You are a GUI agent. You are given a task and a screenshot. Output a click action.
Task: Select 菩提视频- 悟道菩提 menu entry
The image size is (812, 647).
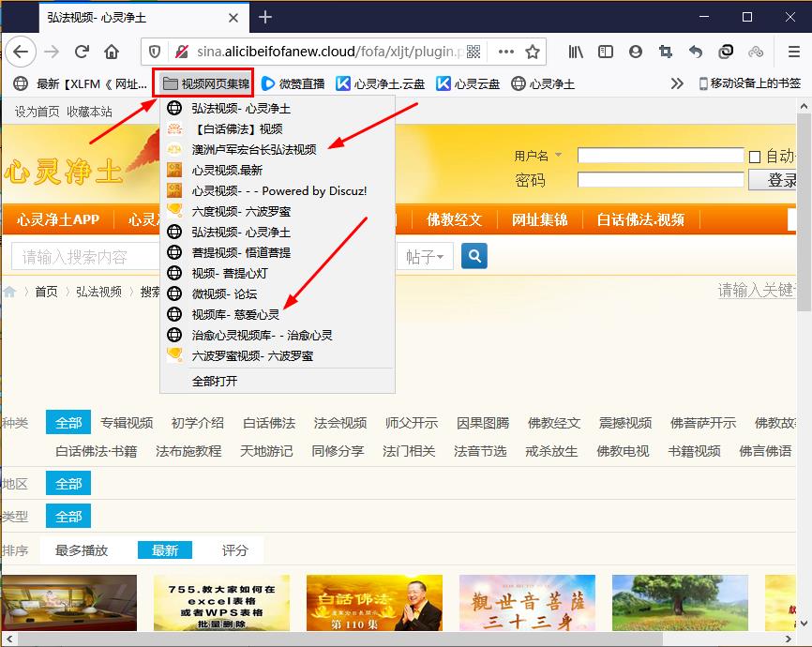277,253
